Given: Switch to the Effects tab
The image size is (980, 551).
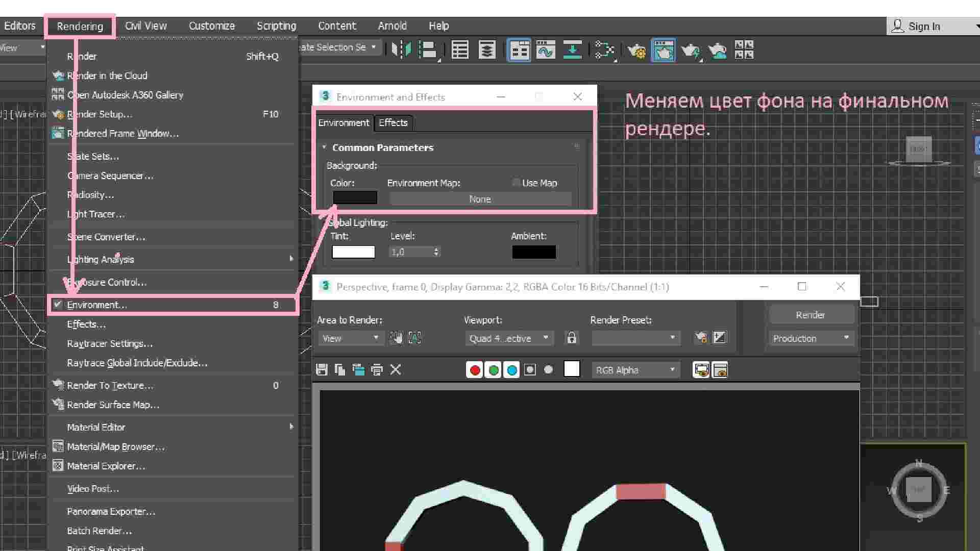Looking at the screenshot, I should (393, 122).
